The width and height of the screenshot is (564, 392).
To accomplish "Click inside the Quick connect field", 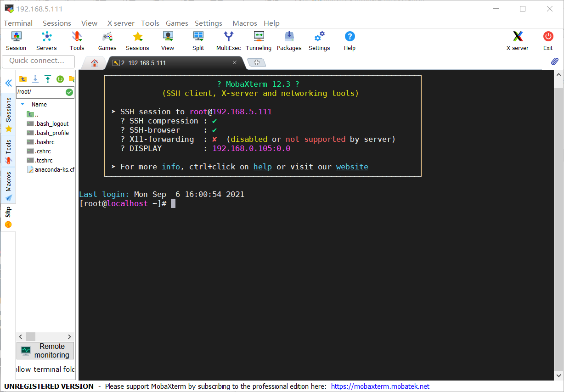I will click(x=38, y=61).
